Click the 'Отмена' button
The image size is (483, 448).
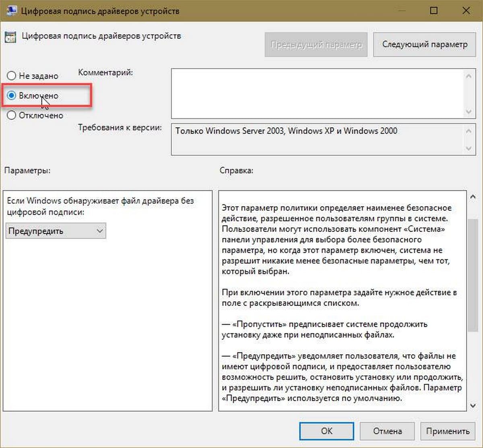pyautogui.click(x=387, y=431)
